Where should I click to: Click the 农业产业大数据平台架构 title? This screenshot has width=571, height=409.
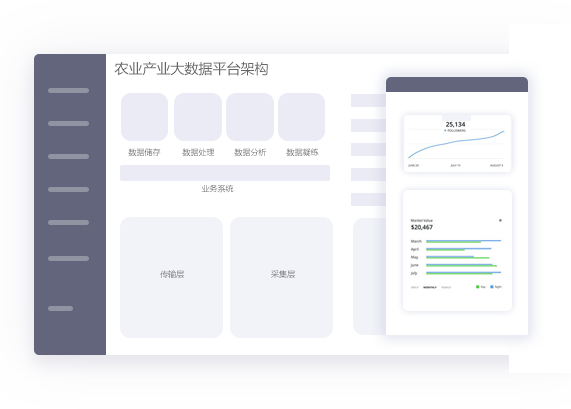[x=192, y=69]
